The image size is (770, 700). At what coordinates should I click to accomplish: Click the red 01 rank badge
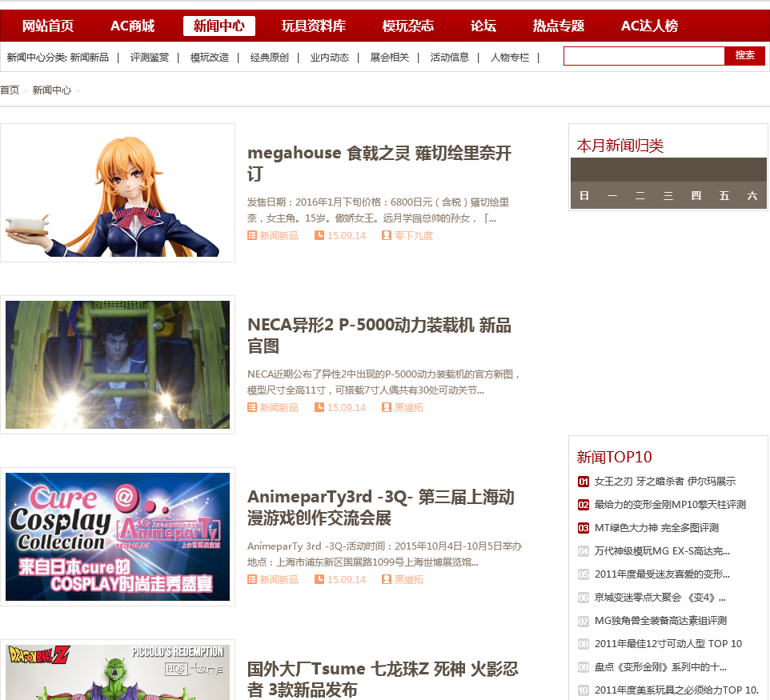click(x=583, y=482)
